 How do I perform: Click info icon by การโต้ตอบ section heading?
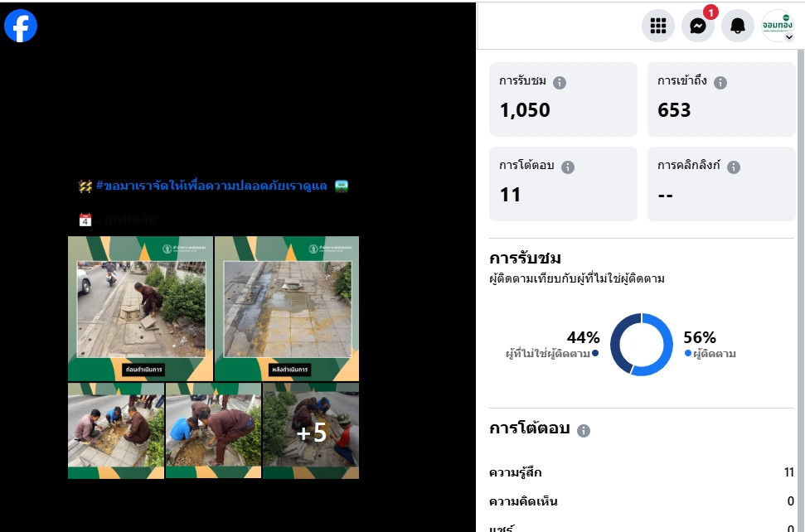coord(583,430)
